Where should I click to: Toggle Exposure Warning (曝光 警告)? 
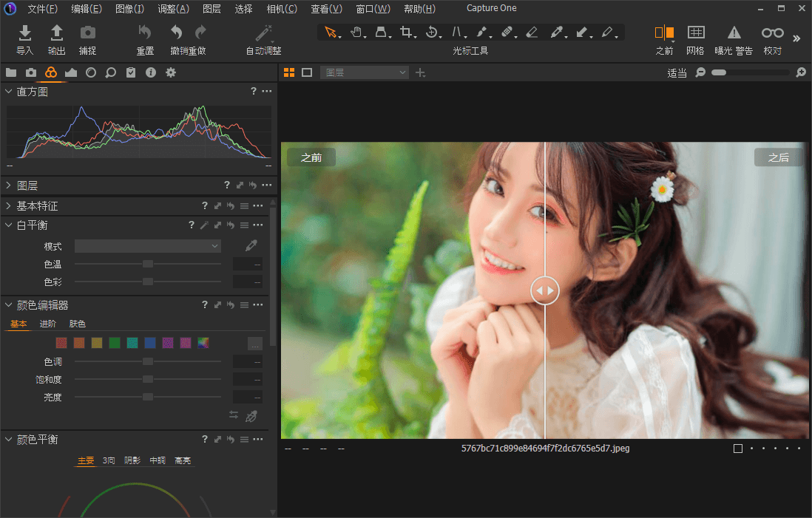tap(734, 33)
